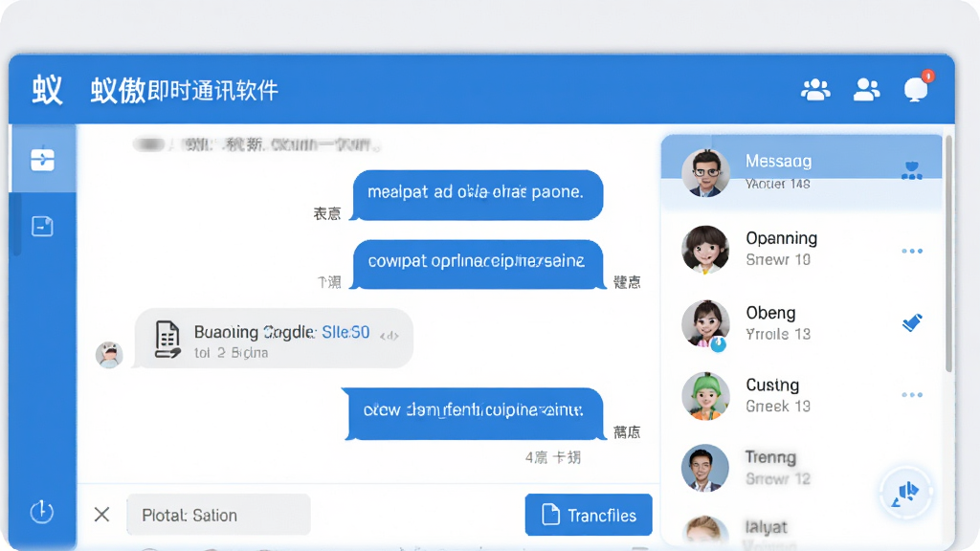Open the three-dot menu on the Custng row
The height and width of the screenshot is (551, 980).
coord(912,395)
